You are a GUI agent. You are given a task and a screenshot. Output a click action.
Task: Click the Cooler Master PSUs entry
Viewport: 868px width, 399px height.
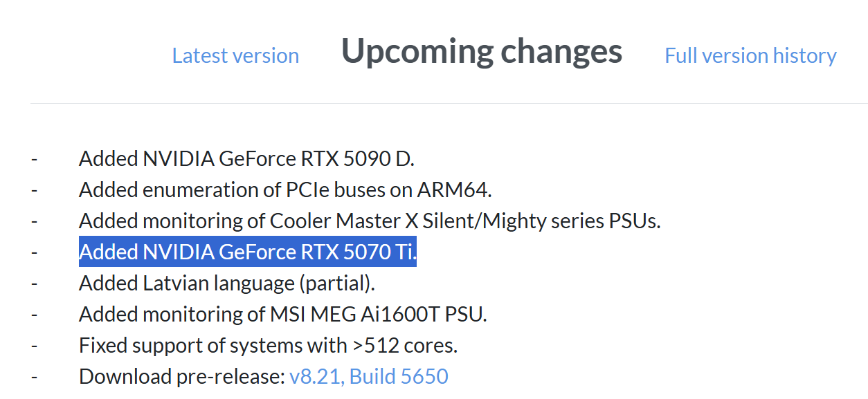point(370,221)
